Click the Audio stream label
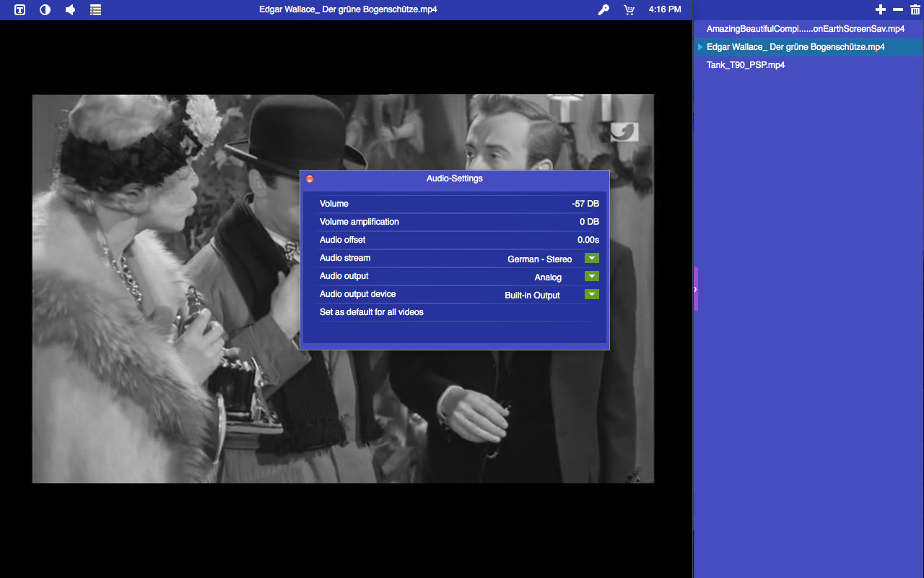The image size is (924, 578). 345,258
